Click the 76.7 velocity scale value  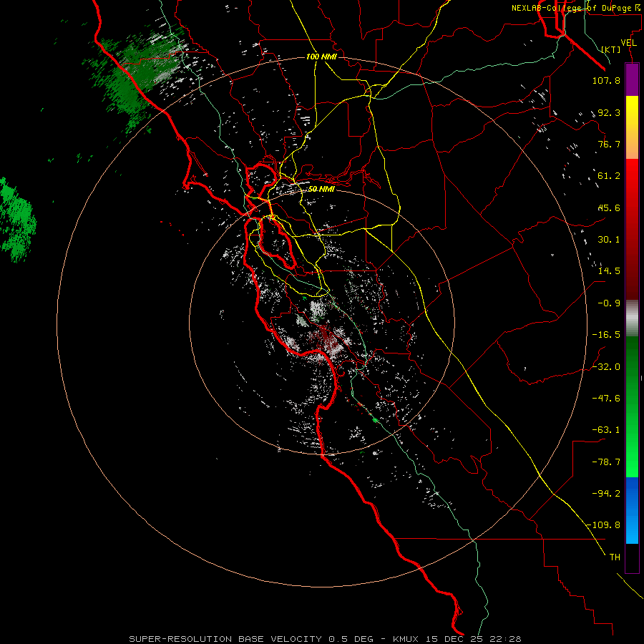pyautogui.click(x=609, y=144)
